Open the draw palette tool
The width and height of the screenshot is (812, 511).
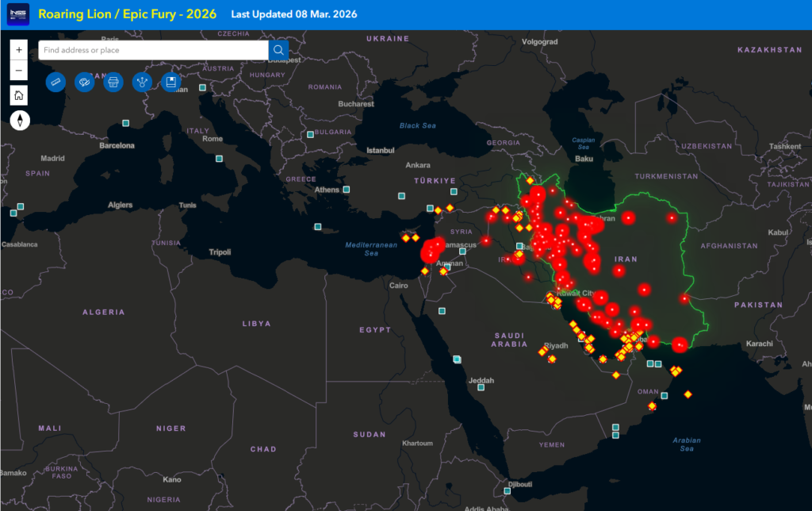pos(84,82)
